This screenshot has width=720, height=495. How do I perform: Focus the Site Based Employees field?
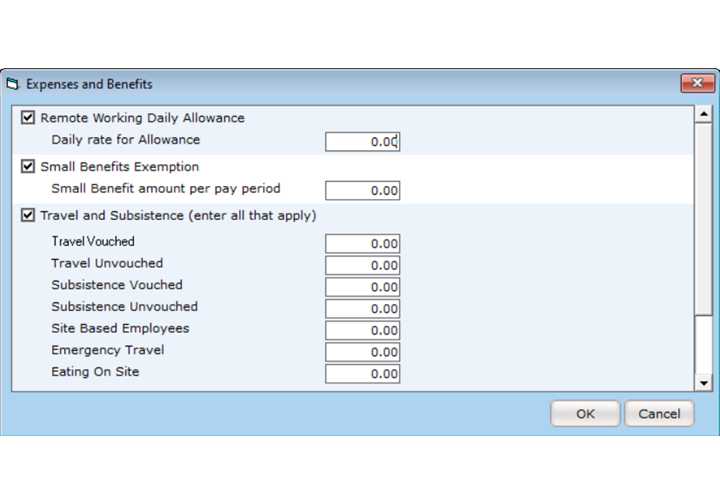pos(362,330)
